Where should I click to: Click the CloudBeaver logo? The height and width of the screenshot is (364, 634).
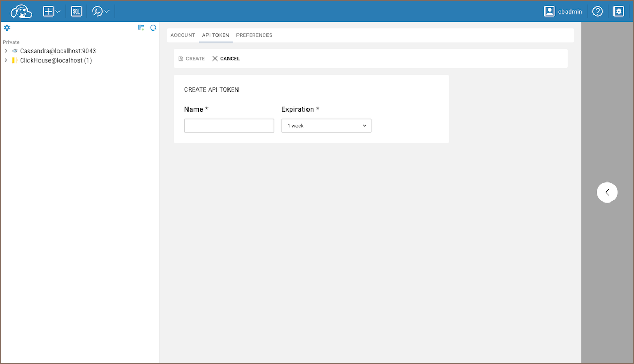coord(21,11)
